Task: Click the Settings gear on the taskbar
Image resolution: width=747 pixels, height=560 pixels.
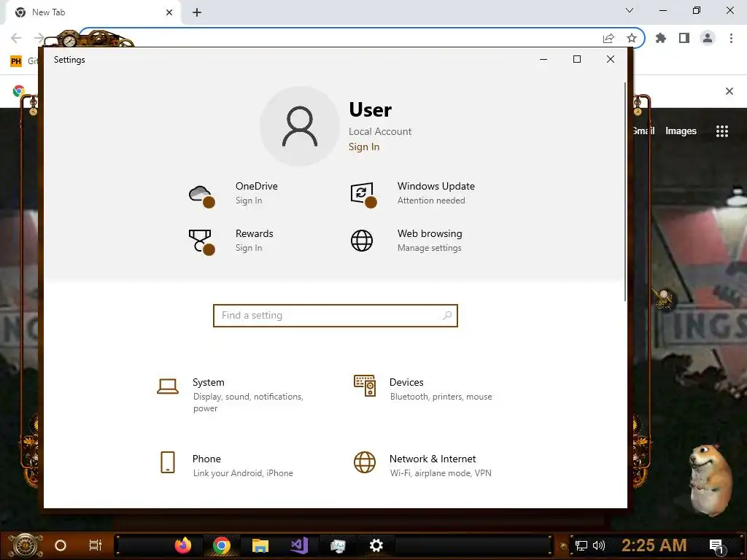Action: 376,545
